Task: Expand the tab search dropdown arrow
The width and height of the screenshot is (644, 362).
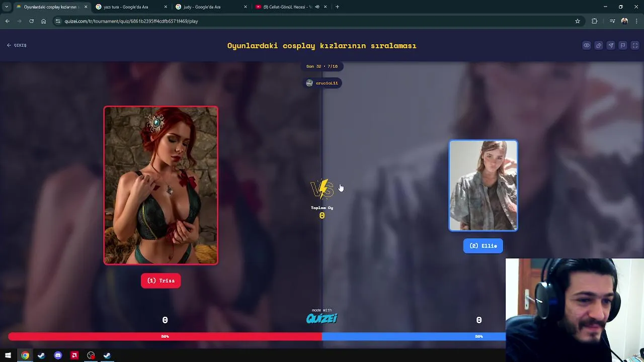Action: pyautogui.click(x=6, y=7)
